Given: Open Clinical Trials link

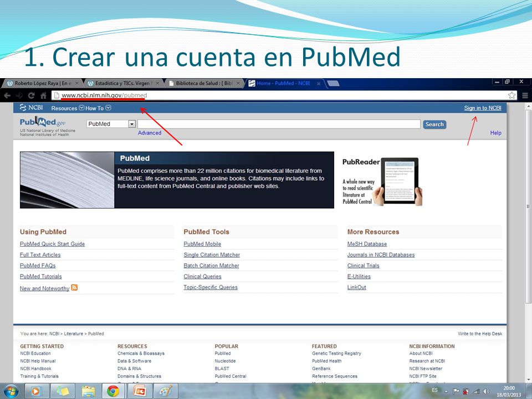Looking at the screenshot, I should click(x=364, y=265).
